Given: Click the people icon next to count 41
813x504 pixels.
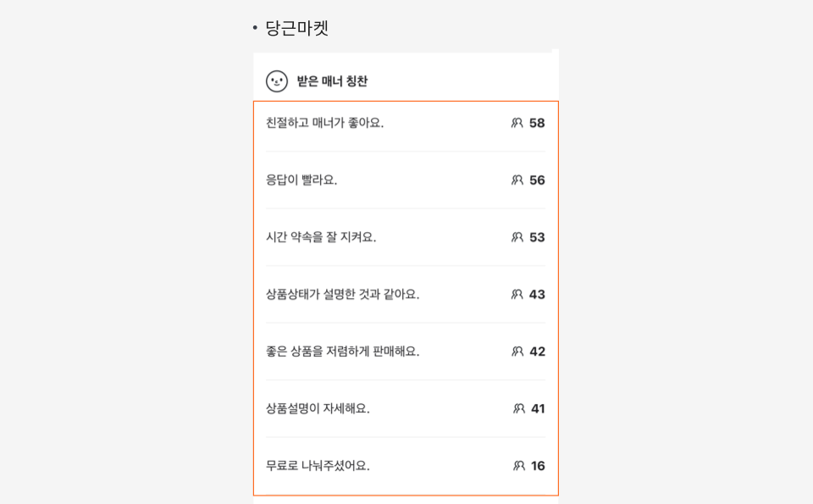Looking at the screenshot, I should (519, 408).
